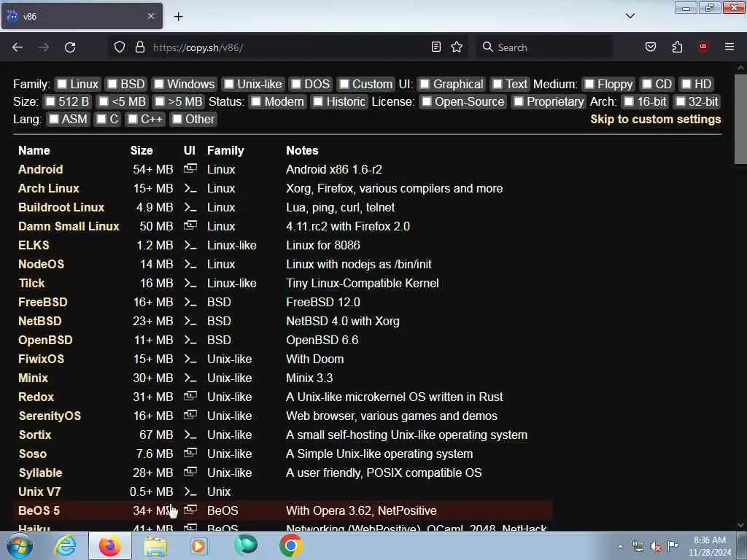The width and height of the screenshot is (747, 560).
Task: Open the Damn Small Linux link
Action: [x=69, y=226]
